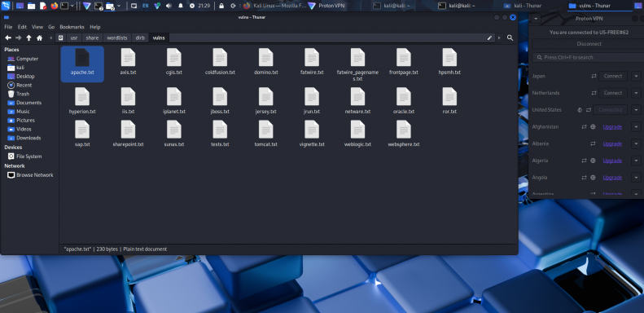Open Documents in Places sidebar
644x313 pixels.
pyautogui.click(x=28, y=103)
